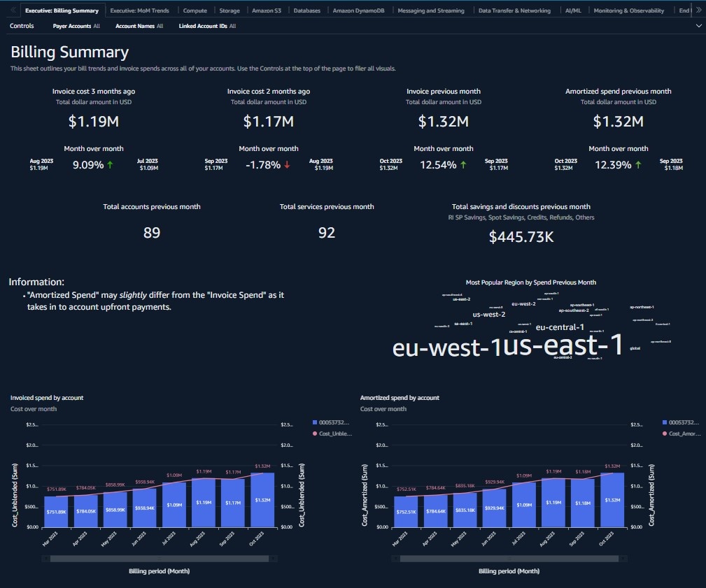
Task: Click the Invoiced spend by account chart title
Action: (47, 398)
